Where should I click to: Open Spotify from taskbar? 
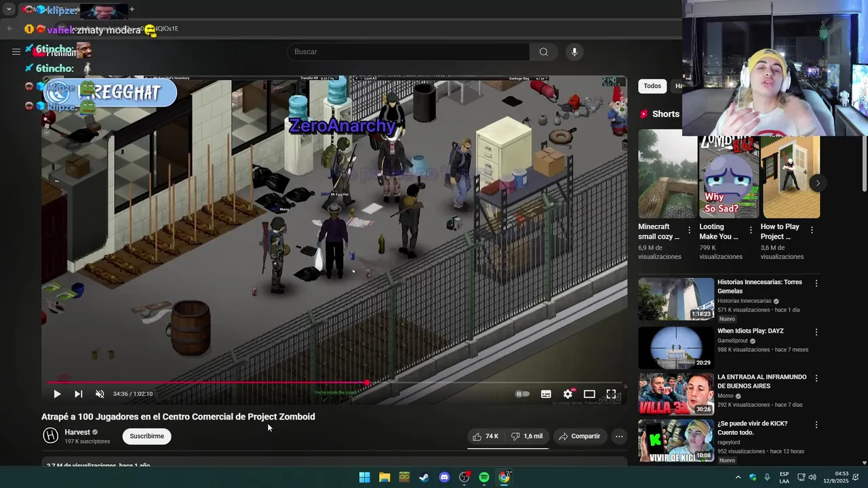[x=484, y=477]
